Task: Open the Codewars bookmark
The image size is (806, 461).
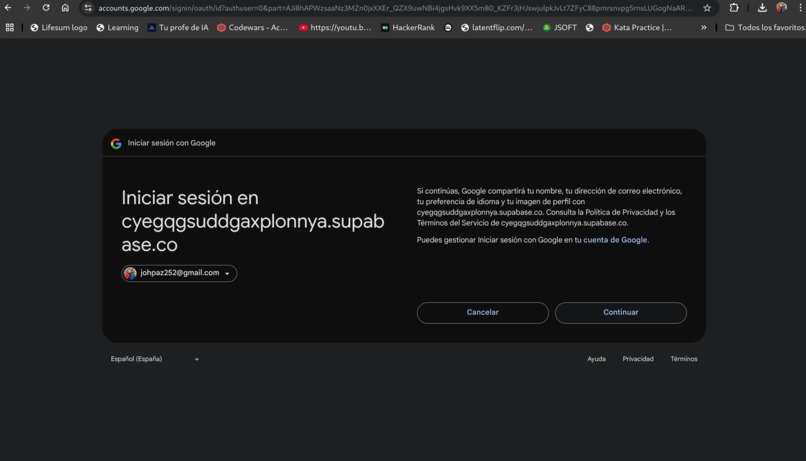Action: click(252, 28)
